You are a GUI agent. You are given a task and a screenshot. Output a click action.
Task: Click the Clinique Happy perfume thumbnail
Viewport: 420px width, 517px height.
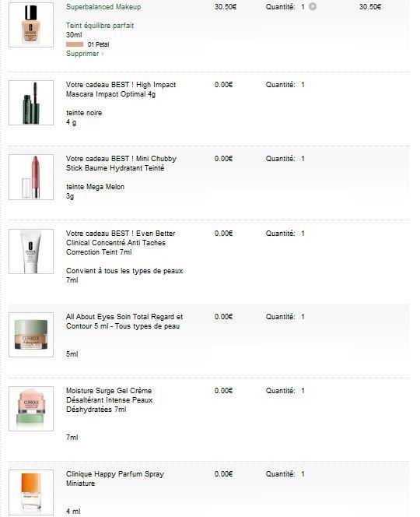tap(31, 492)
